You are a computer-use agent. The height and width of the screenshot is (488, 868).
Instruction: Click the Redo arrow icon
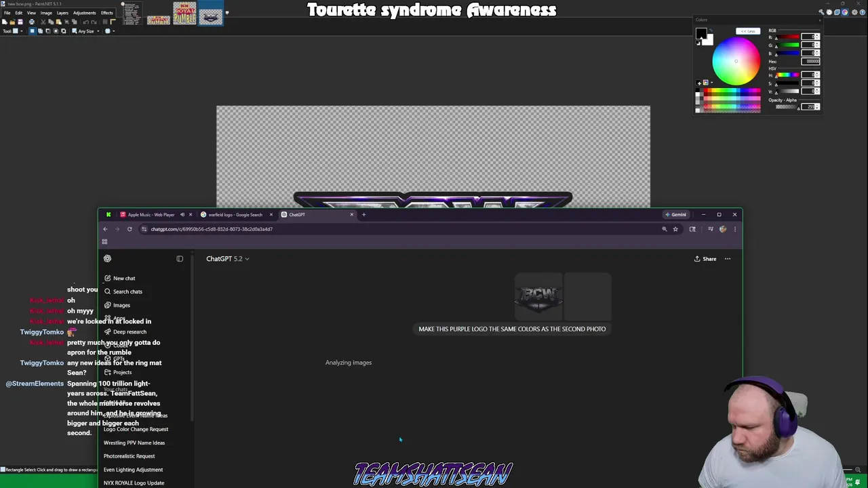pyautogui.click(x=94, y=22)
